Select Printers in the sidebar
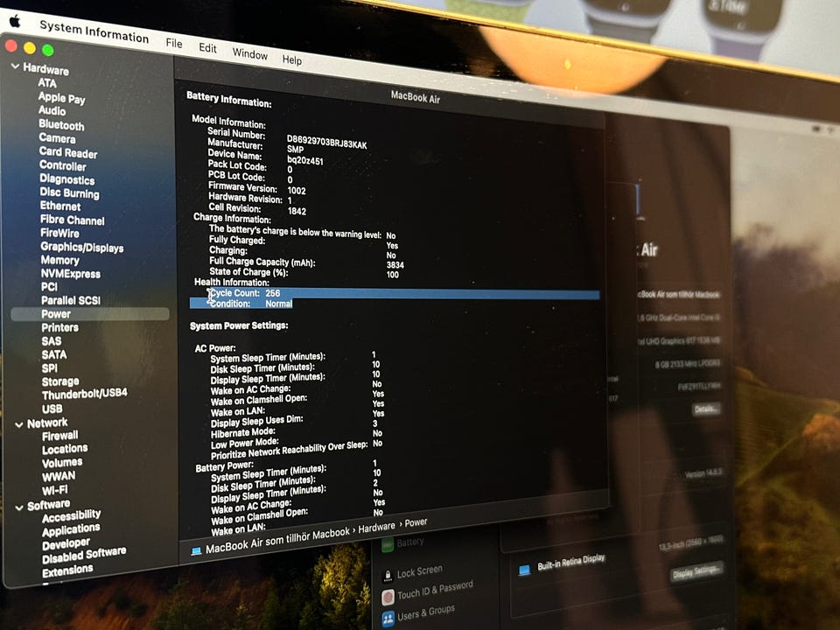Image resolution: width=840 pixels, height=630 pixels. point(60,327)
